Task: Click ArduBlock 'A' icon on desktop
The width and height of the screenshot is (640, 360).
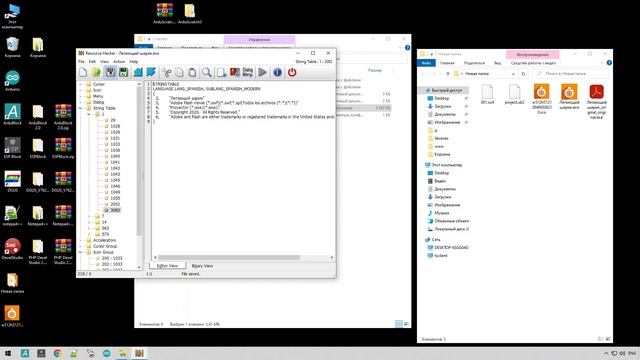Action: [12, 114]
